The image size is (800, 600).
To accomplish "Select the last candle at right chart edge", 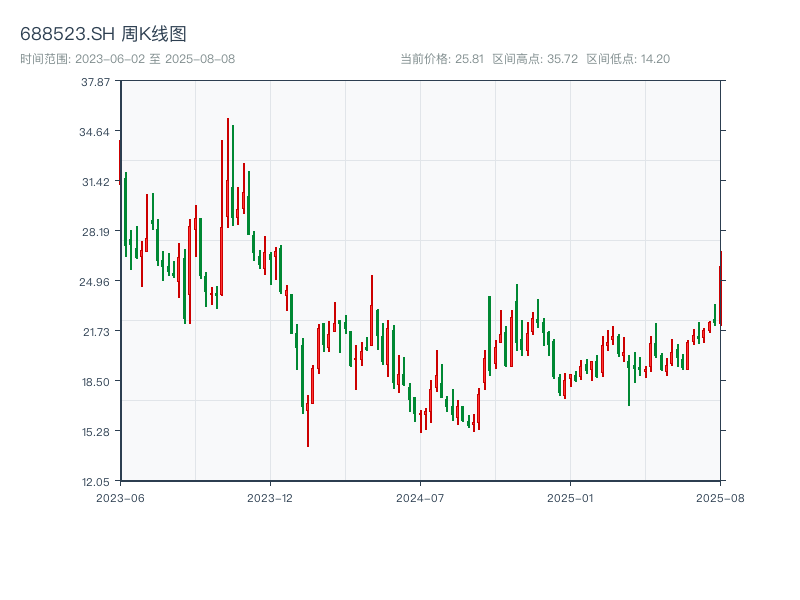I will pyautogui.click(x=720, y=290).
